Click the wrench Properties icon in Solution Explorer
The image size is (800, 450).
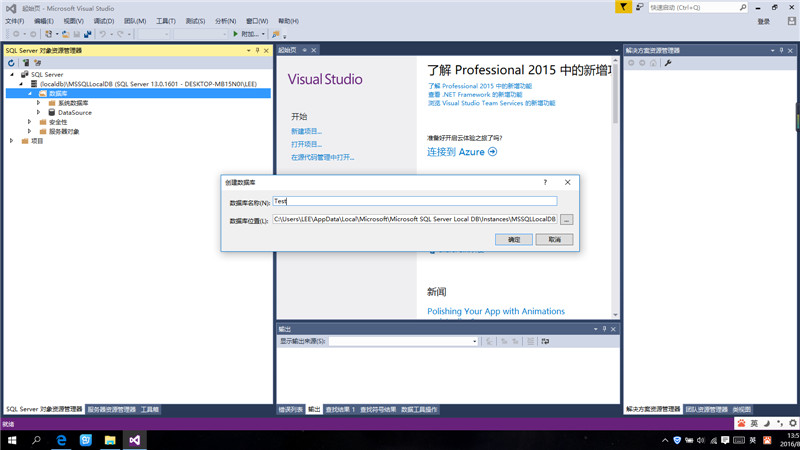[668, 63]
